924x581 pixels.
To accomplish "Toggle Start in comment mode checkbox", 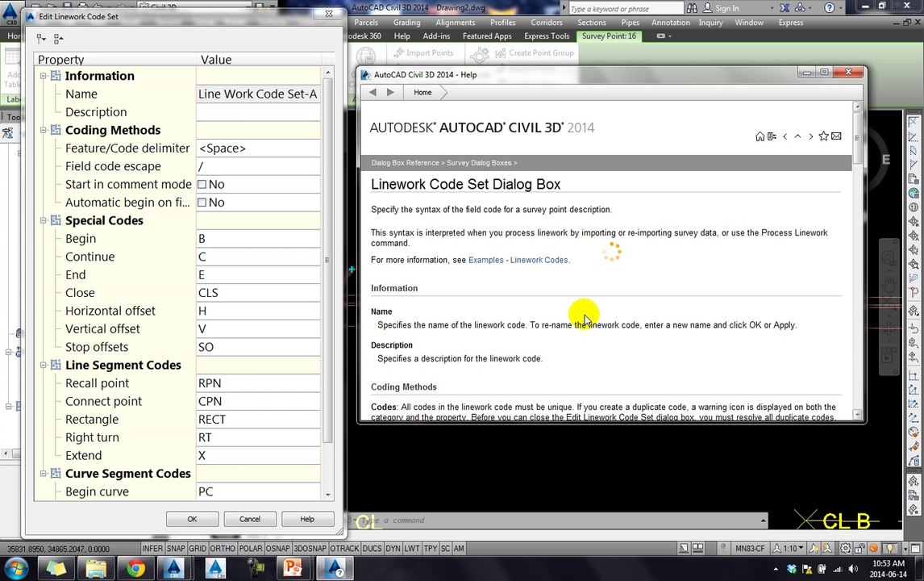I will click(202, 184).
